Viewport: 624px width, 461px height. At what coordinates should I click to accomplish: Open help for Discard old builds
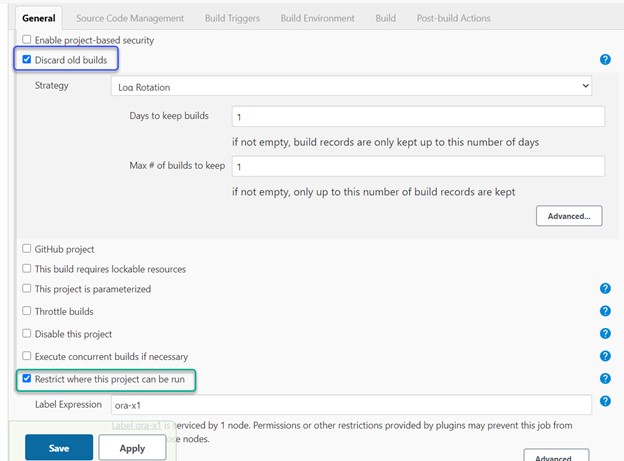tap(605, 60)
